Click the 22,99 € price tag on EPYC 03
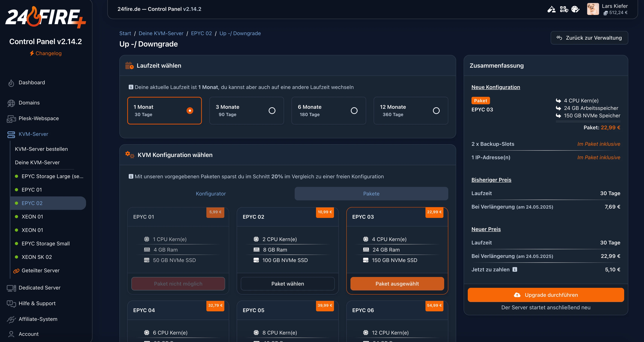The width and height of the screenshot is (644, 342). pos(434,212)
